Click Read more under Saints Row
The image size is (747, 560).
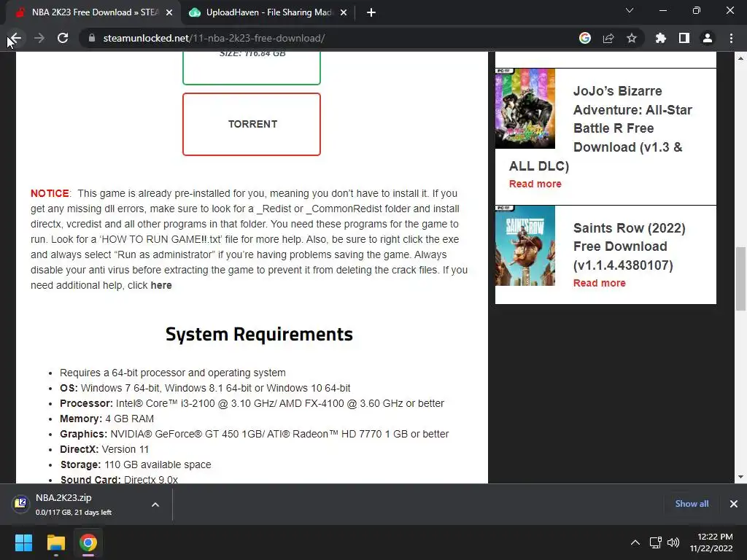(600, 283)
